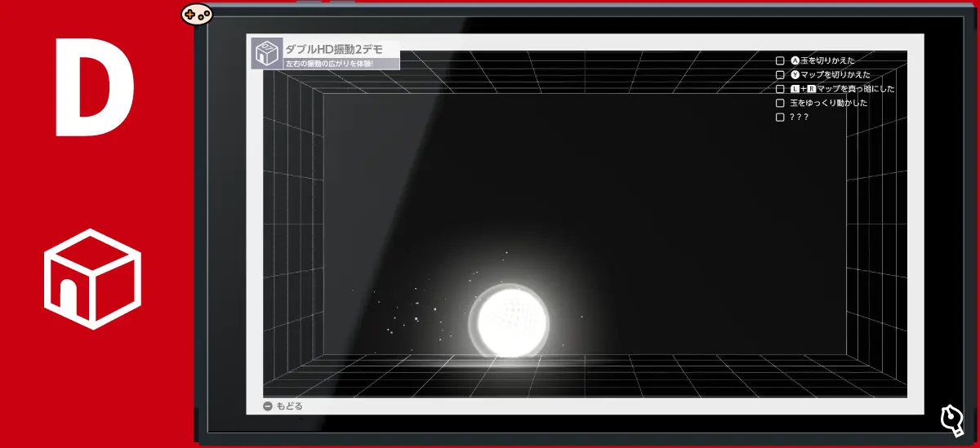Tick the 玉をゆっくり動かした checkbox
This screenshot has height=448, width=980.
[780, 104]
